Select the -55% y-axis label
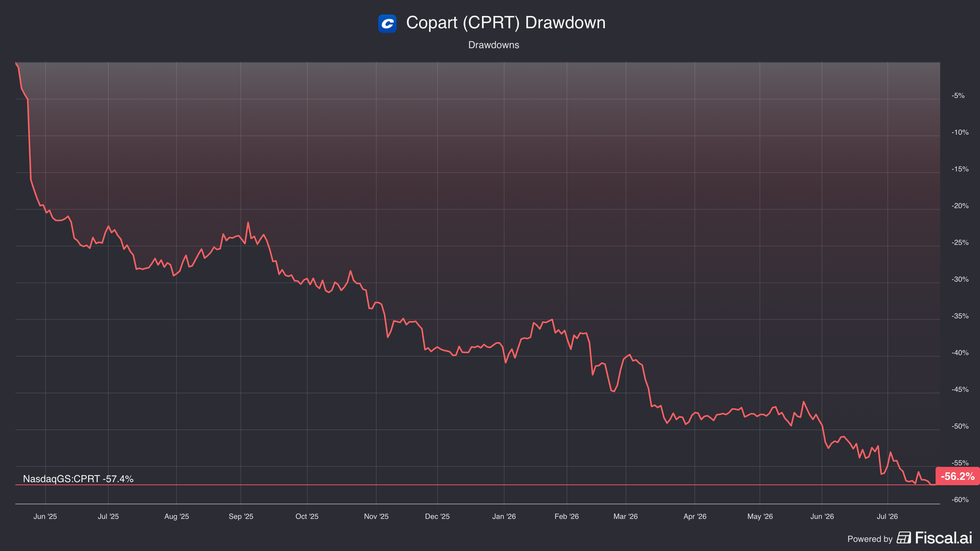 960,463
